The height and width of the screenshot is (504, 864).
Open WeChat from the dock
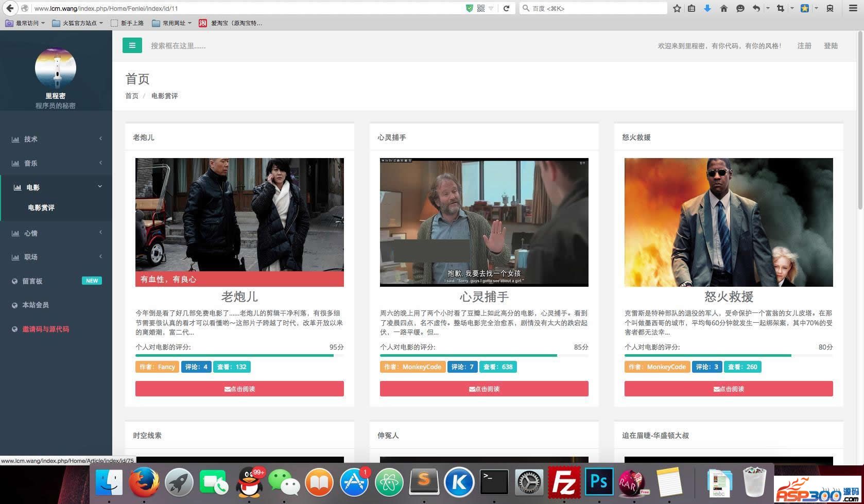coord(284,482)
